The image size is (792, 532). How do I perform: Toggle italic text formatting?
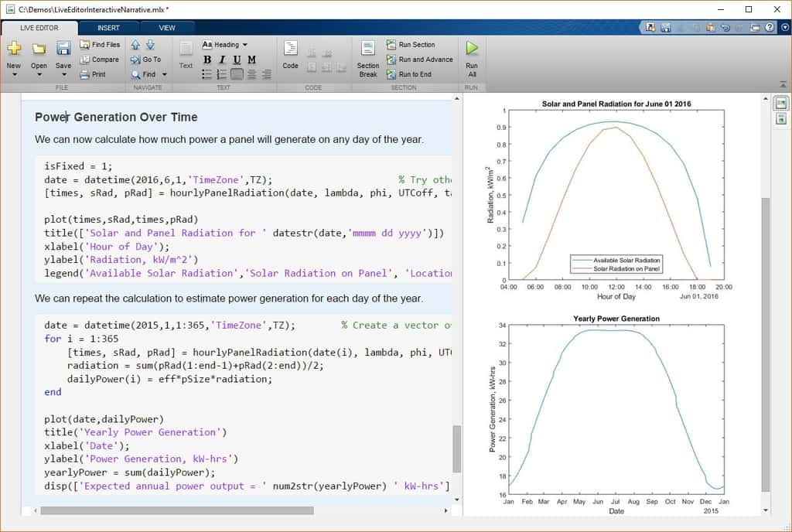click(x=221, y=59)
